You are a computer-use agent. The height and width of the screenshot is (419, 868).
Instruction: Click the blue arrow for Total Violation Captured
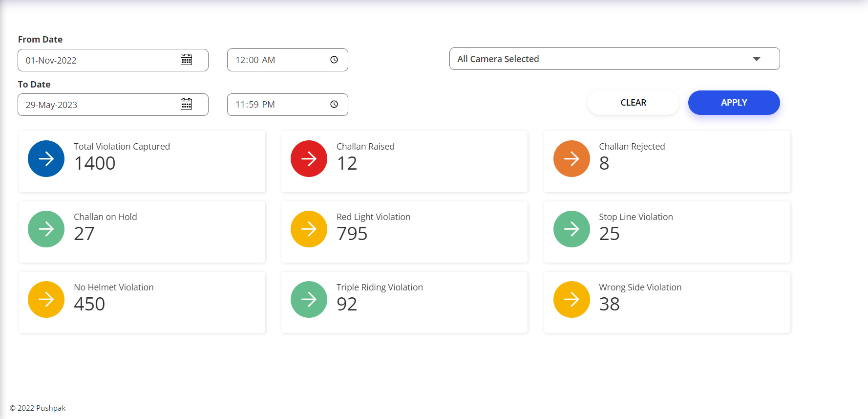46,159
